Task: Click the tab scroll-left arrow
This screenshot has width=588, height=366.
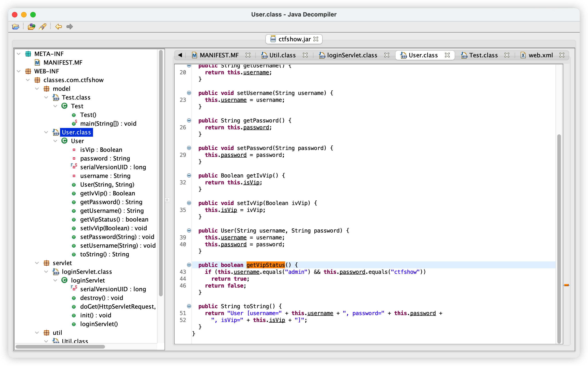Action: 180,55
